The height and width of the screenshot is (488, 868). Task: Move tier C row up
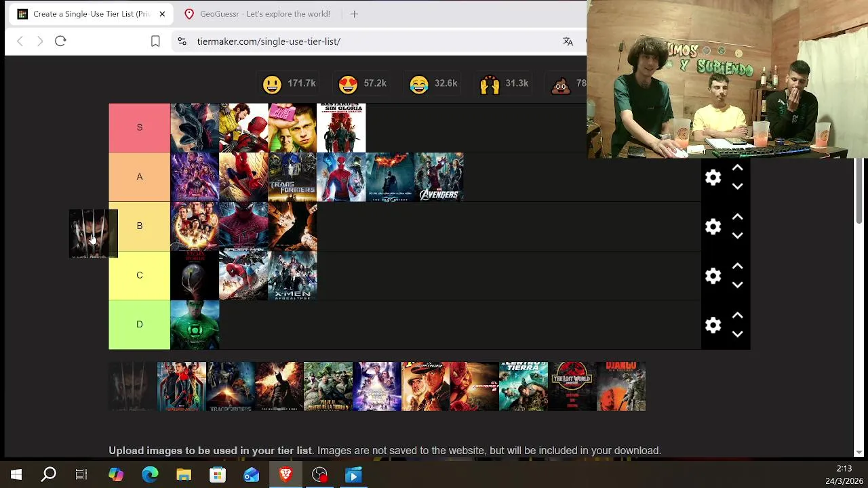(737, 267)
